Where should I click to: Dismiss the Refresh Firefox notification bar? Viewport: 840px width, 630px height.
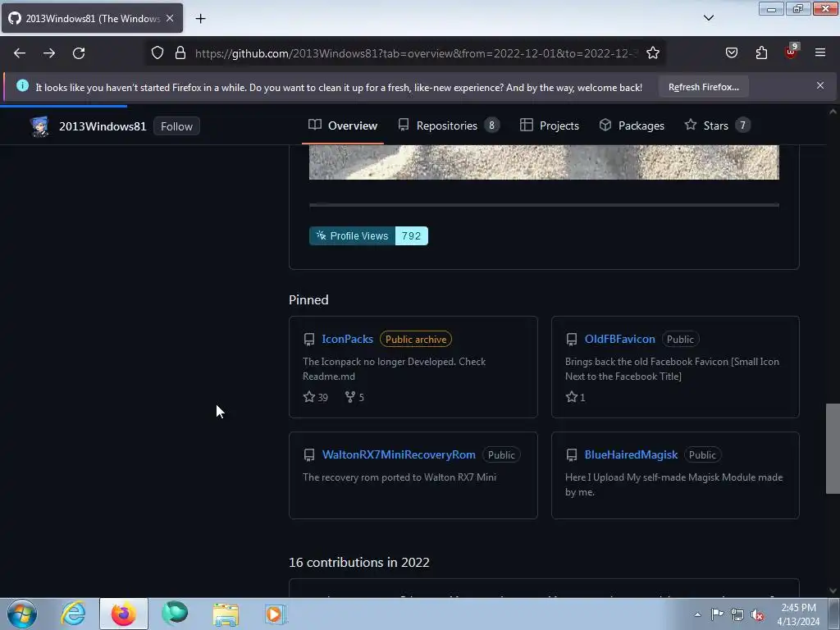point(820,85)
